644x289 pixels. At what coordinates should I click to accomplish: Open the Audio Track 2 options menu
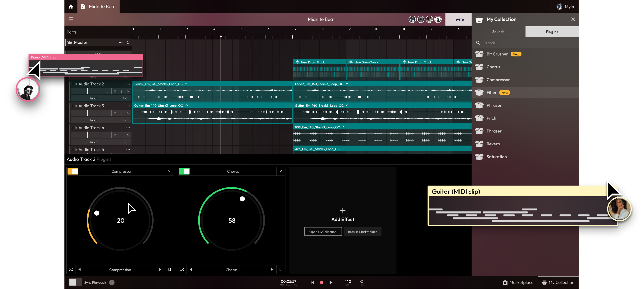pyautogui.click(x=128, y=84)
